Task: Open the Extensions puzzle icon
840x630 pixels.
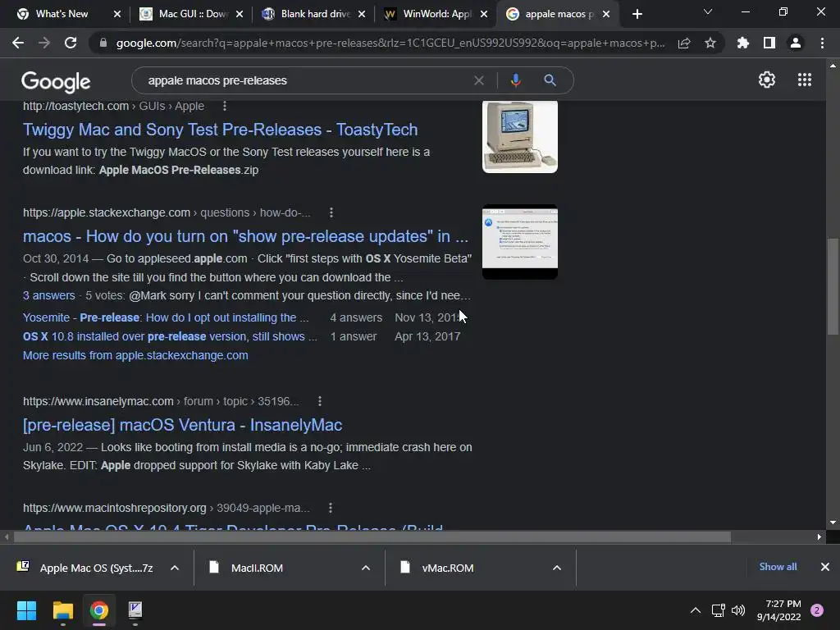Action: pos(743,43)
